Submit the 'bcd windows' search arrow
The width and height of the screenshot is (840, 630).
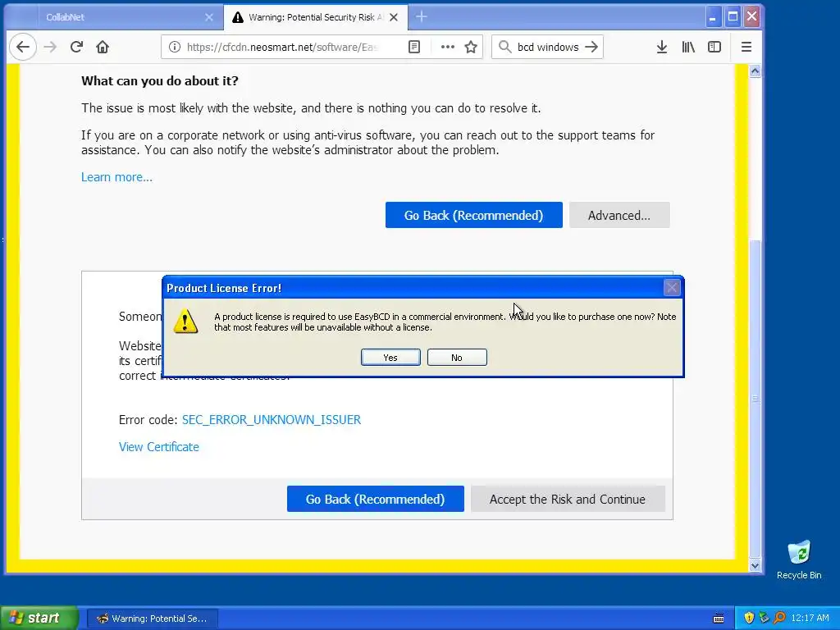pos(591,47)
